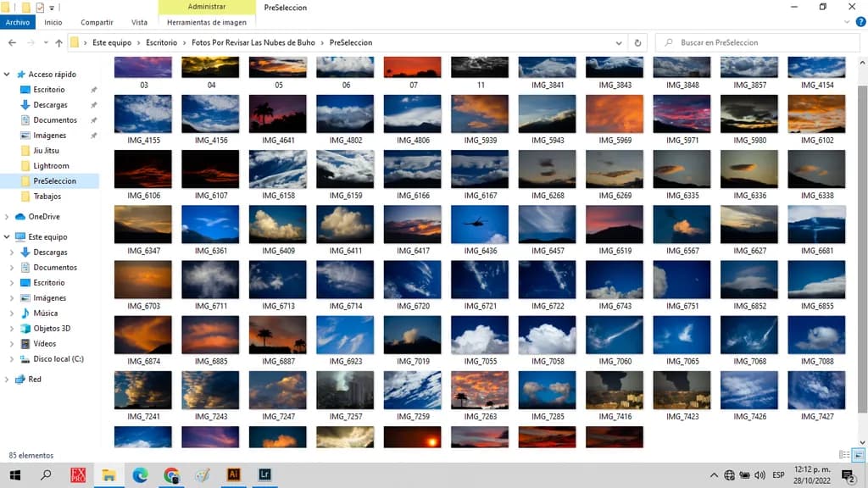
Task: Go to Fotos Por Revisar breadcrumb folder
Action: pos(253,42)
